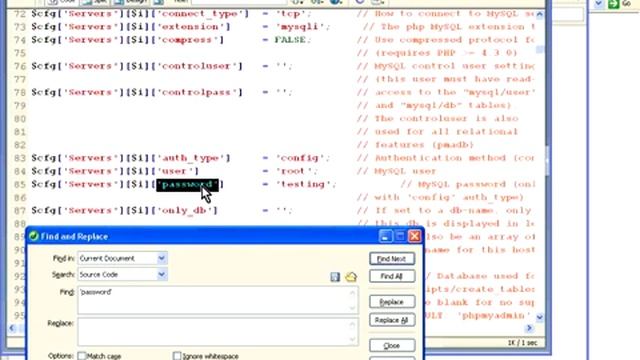Click the 'mysqli' value on line 73
Image resolution: width=640 pixels, height=360 pixels.
(x=300, y=27)
